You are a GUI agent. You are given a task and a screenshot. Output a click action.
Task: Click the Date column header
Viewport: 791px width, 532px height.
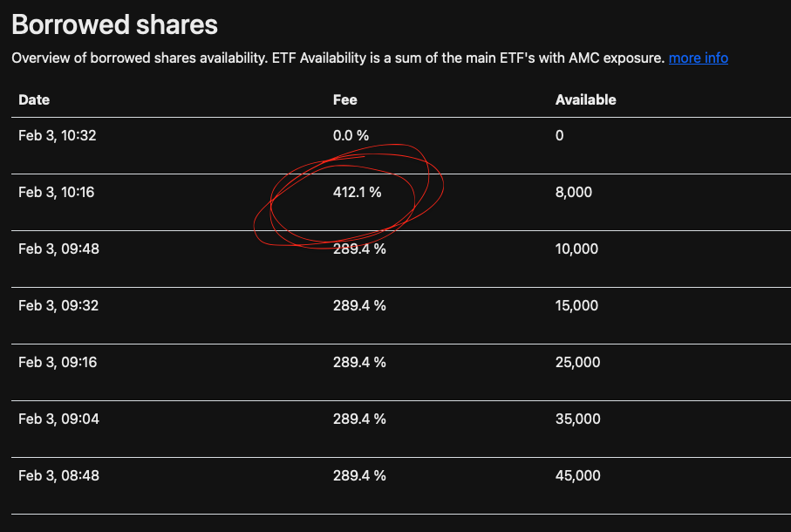tap(34, 99)
